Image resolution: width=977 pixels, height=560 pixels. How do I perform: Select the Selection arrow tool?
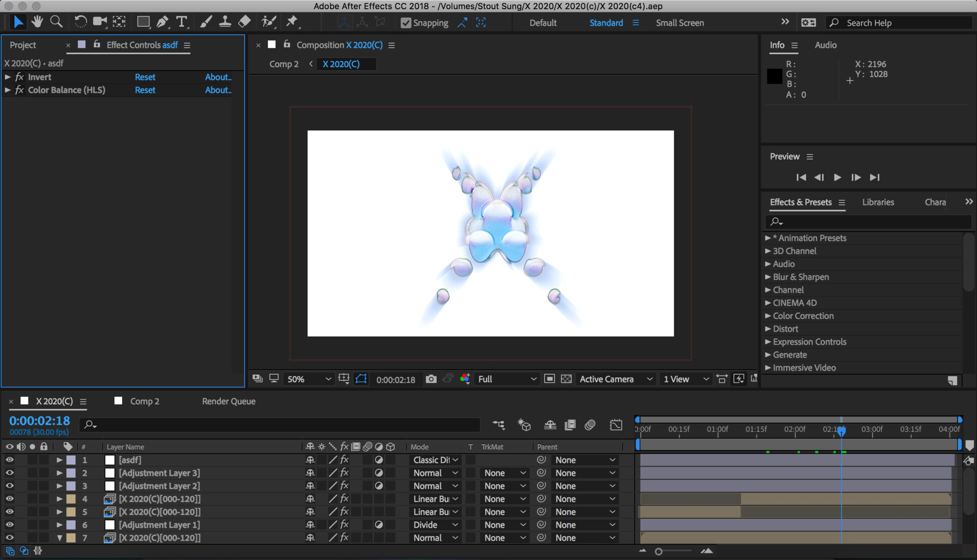(x=18, y=22)
